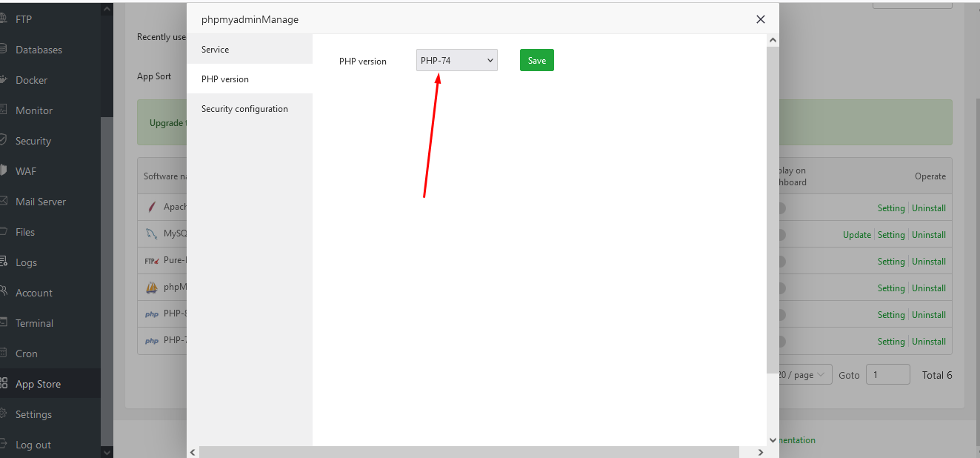Open Mail Server in sidebar menu
980x458 pixels.
click(41, 202)
